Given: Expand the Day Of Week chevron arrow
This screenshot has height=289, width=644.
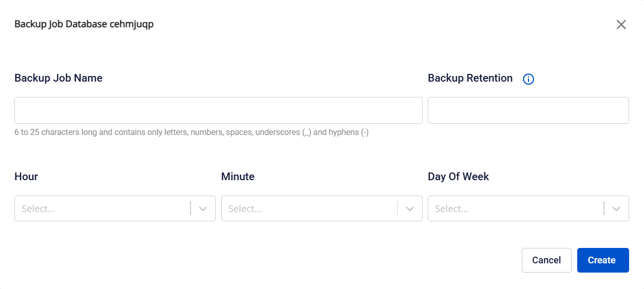Looking at the screenshot, I should [x=616, y=208].
